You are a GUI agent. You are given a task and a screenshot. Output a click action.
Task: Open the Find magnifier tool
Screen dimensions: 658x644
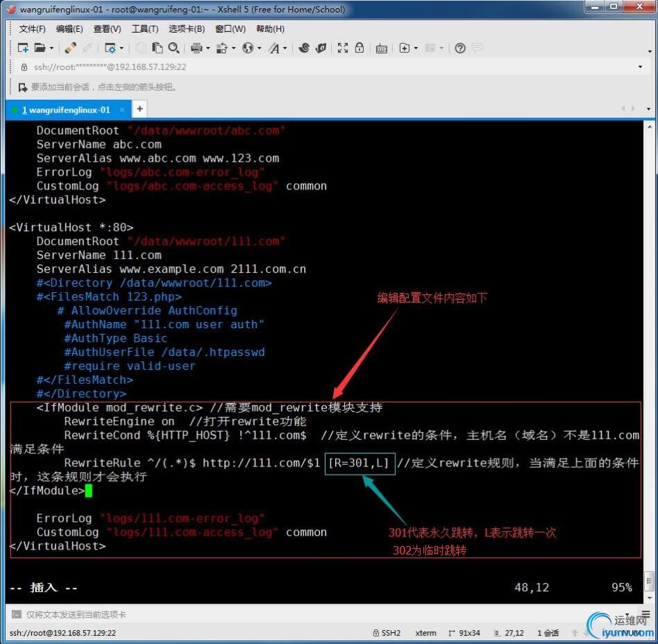(174, 48)
